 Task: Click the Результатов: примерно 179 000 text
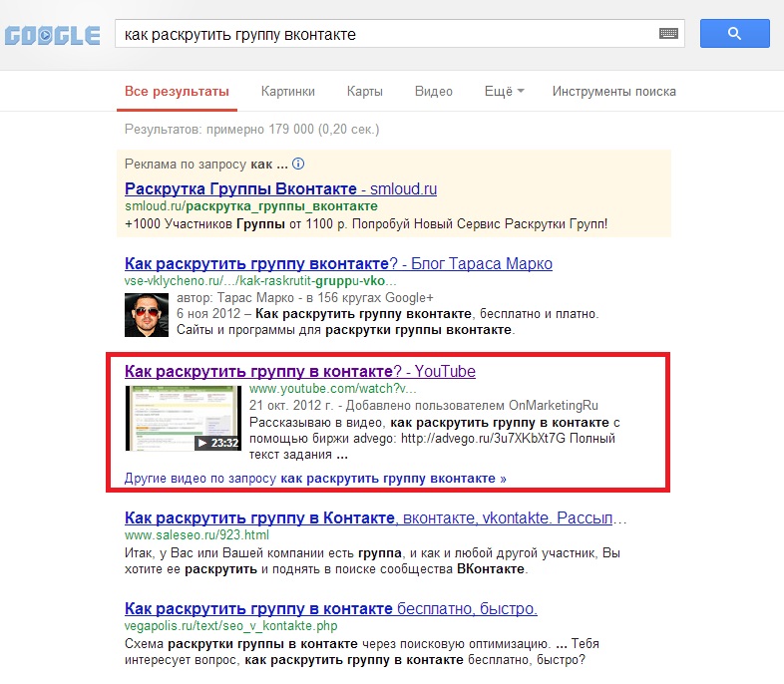tap(252, 130)
